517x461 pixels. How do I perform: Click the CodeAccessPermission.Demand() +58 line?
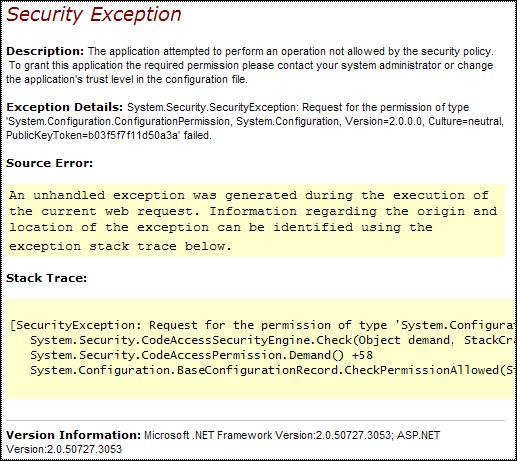click(x=201, y=355)
